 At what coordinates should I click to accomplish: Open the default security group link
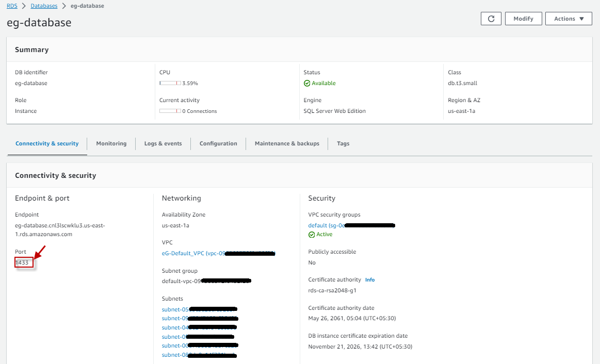(351, 226)
